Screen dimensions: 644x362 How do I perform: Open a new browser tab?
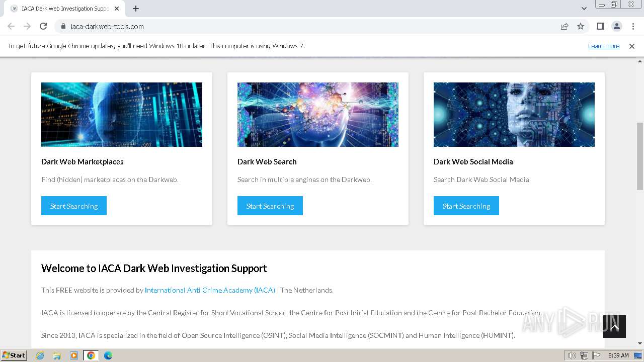pyautogui.click(x=136, y=9)
